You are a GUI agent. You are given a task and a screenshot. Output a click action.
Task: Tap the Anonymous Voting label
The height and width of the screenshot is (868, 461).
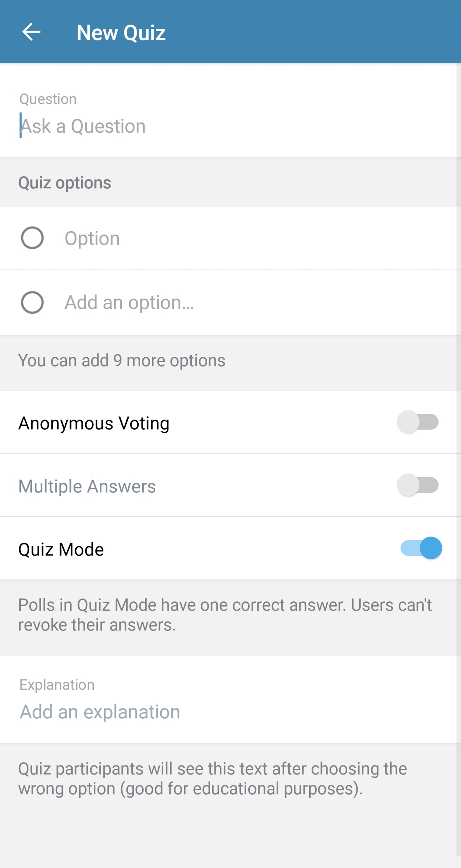94,423
